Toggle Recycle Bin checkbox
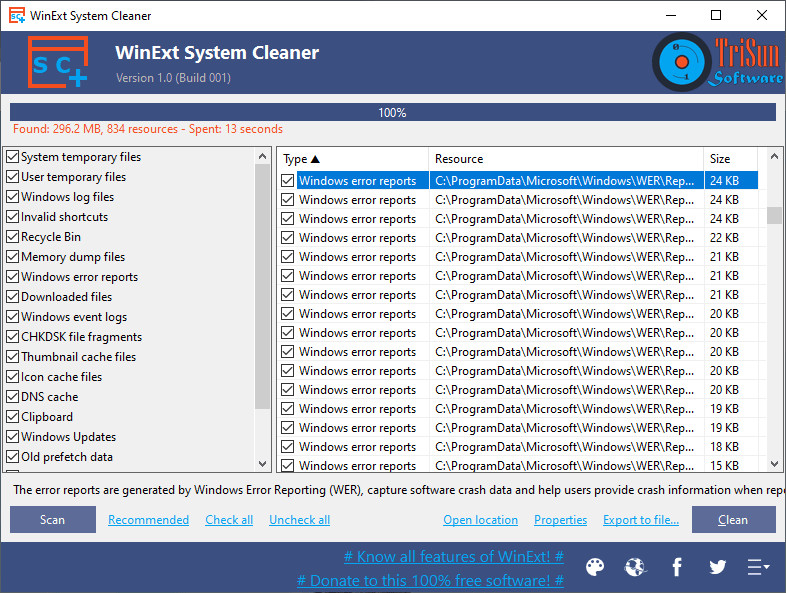This screenshot has width=786, height=593. click(x=13, y=237)
